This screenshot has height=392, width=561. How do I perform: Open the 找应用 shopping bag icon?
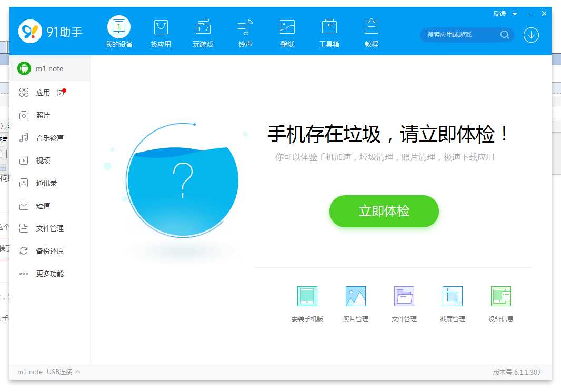click(161, 27)
